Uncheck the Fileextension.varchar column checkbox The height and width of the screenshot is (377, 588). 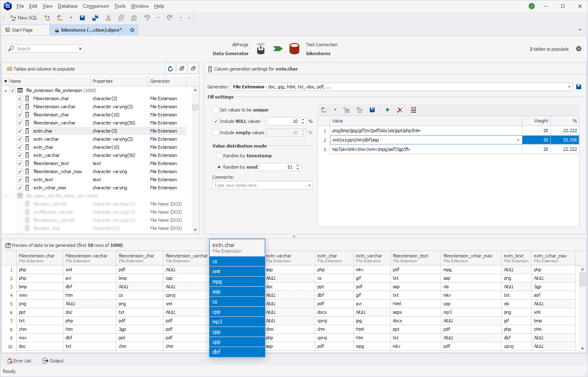coord(19,107)
